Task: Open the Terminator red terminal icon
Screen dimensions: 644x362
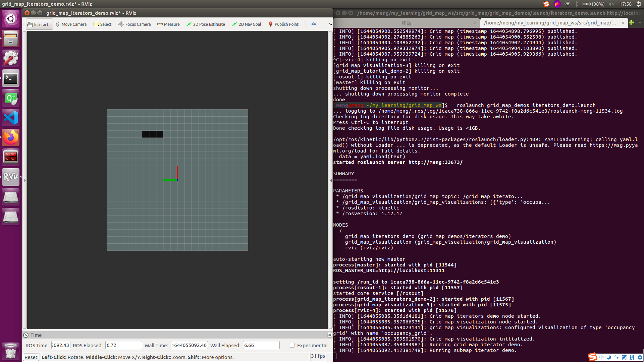Action: (11, 157)
